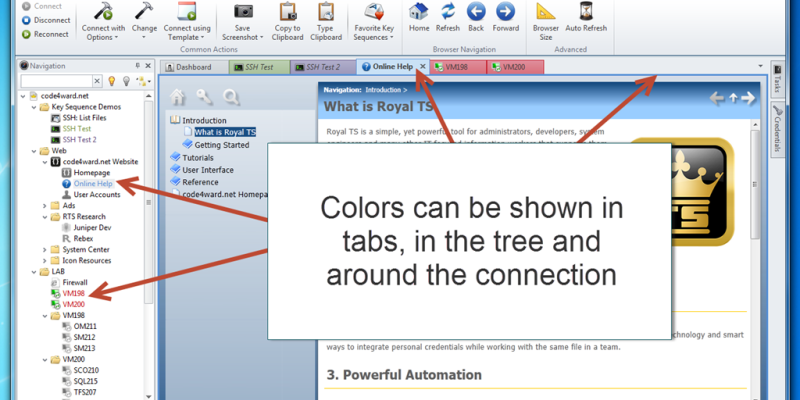Click the Auto Refresh hourglass icon

click(x=586, y=14)
